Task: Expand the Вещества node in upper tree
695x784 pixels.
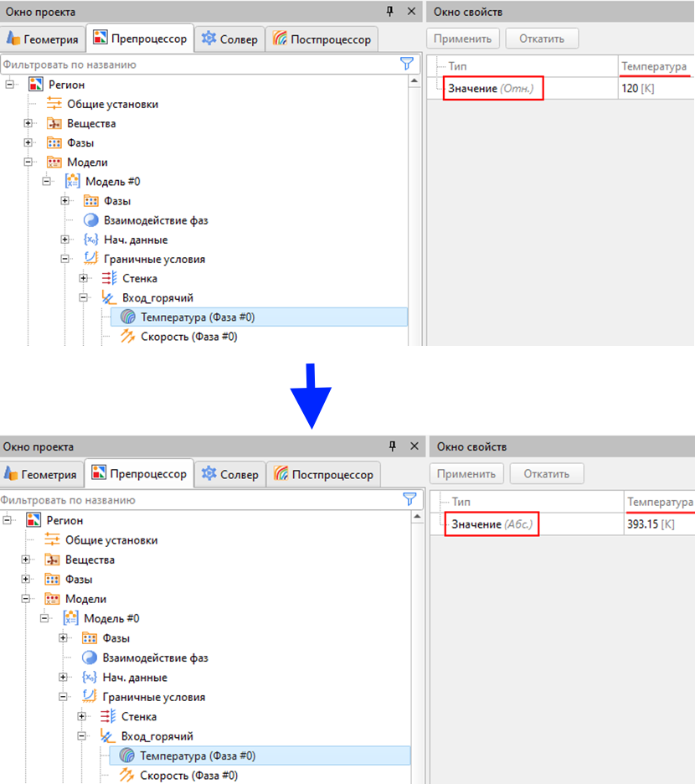Action: (x=28, y=123)
